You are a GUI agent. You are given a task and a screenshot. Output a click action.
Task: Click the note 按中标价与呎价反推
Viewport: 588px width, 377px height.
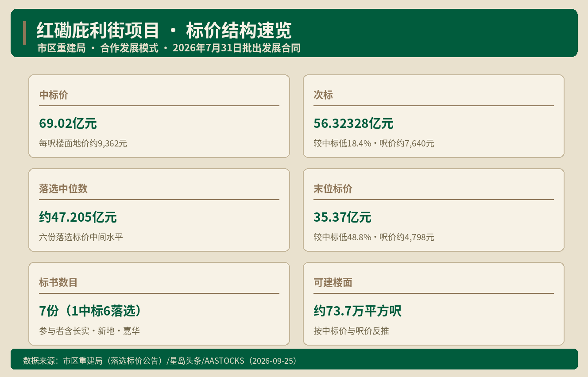click(x=351, y=331)
